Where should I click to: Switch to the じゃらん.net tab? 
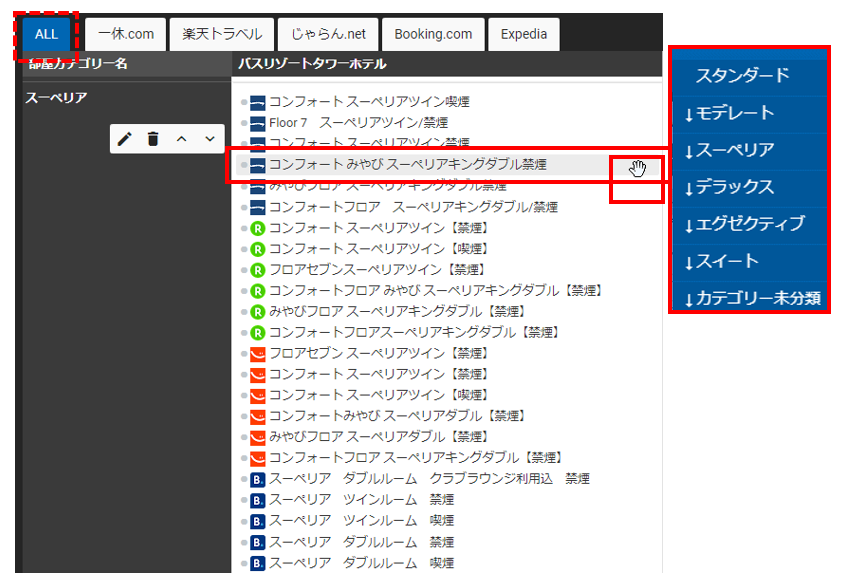328,34
